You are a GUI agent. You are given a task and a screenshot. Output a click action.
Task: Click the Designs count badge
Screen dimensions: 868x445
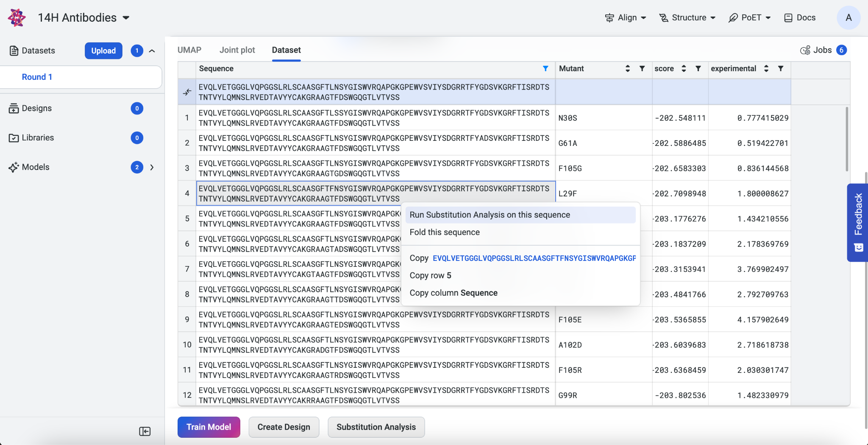tap(137, 108)
